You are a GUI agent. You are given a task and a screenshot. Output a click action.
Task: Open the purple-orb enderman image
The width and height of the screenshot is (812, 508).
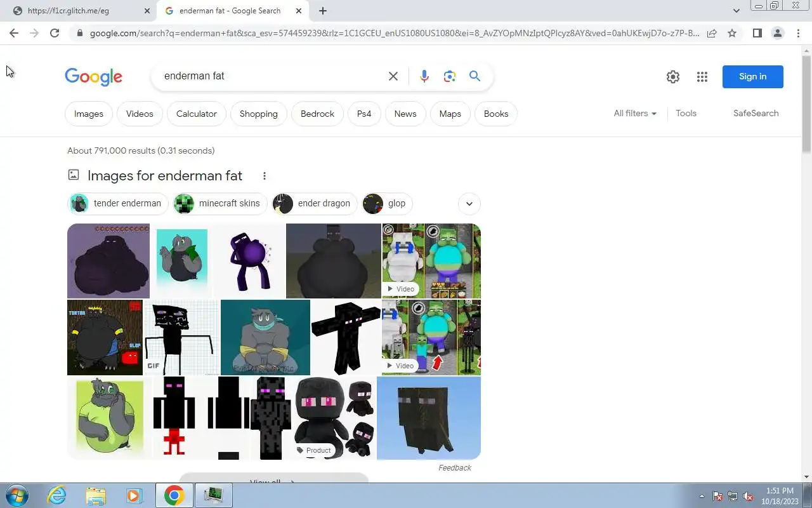coord(249,261)
